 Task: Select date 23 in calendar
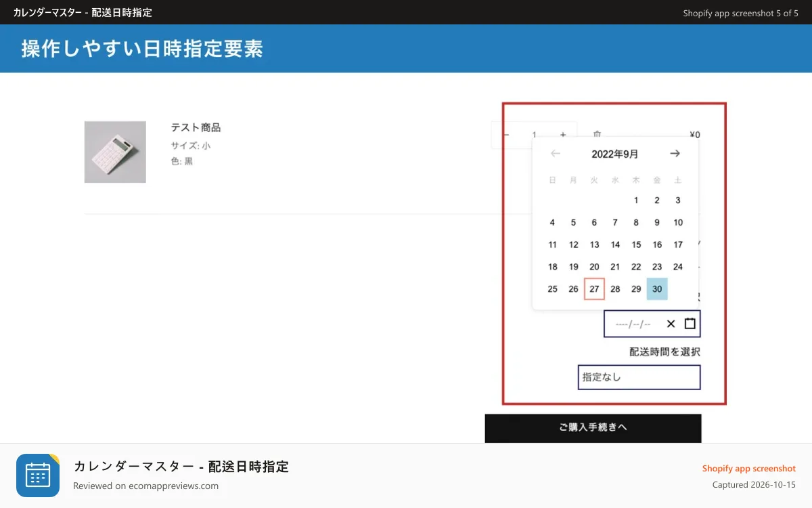[657, 267]
